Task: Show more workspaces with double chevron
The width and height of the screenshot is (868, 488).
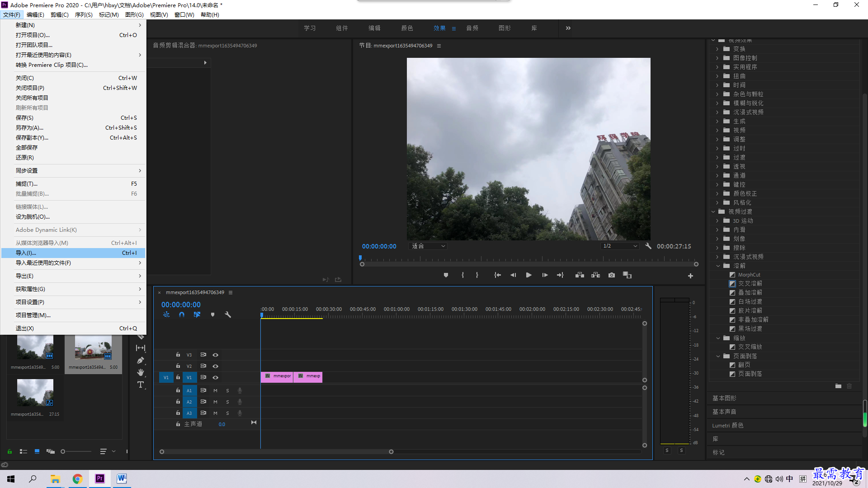Action: (x=568, y=28)
